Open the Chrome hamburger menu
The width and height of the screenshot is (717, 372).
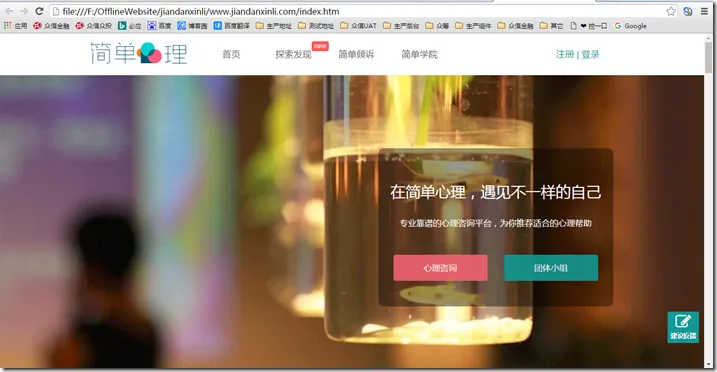click(705, 11)
